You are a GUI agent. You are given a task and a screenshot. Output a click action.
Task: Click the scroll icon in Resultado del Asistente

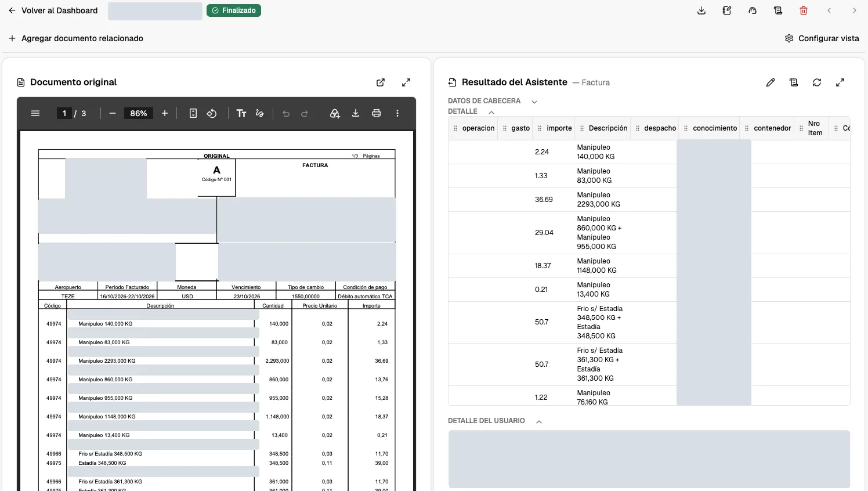pyautogui.click(x=794, y=82)
